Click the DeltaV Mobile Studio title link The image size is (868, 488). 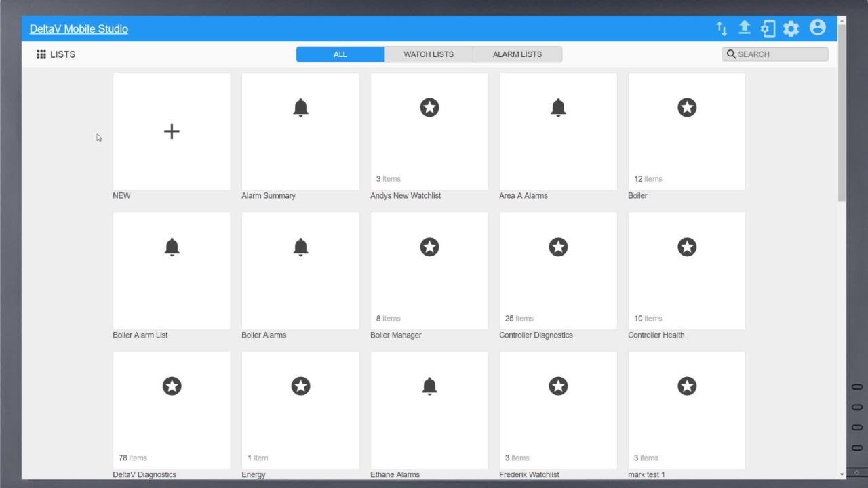coord(79,28)
